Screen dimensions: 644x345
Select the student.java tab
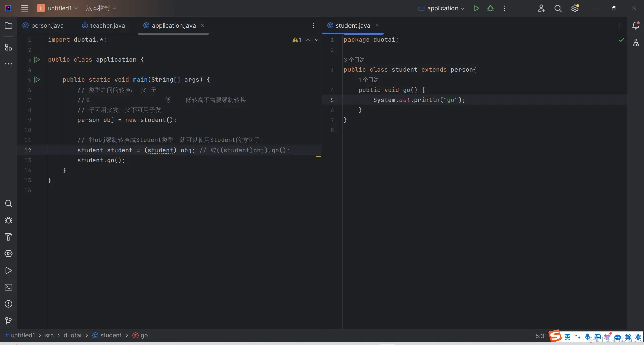349,26
